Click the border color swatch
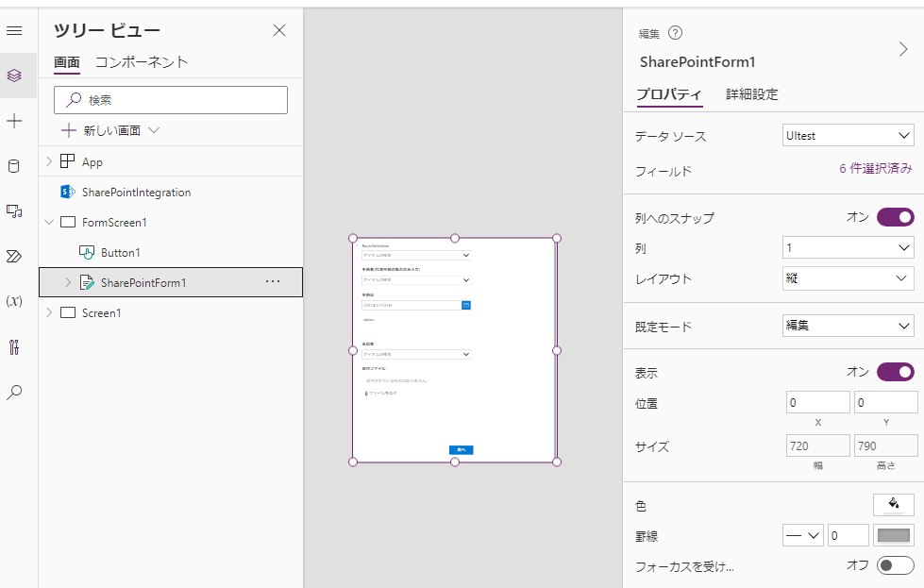The width and height of the screenshot is (924, 588). 894,535
